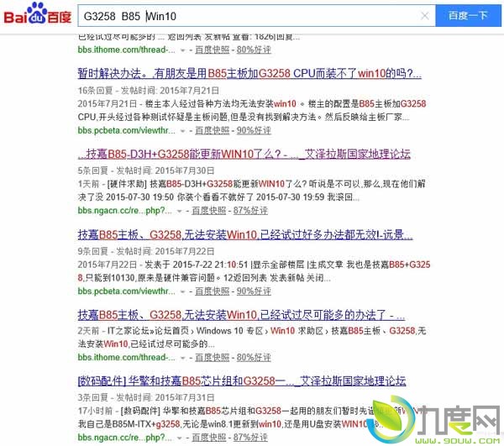This screenshot has width=504, height=446.
Task: Click the Baidu logo
Action: pos(37,13)
